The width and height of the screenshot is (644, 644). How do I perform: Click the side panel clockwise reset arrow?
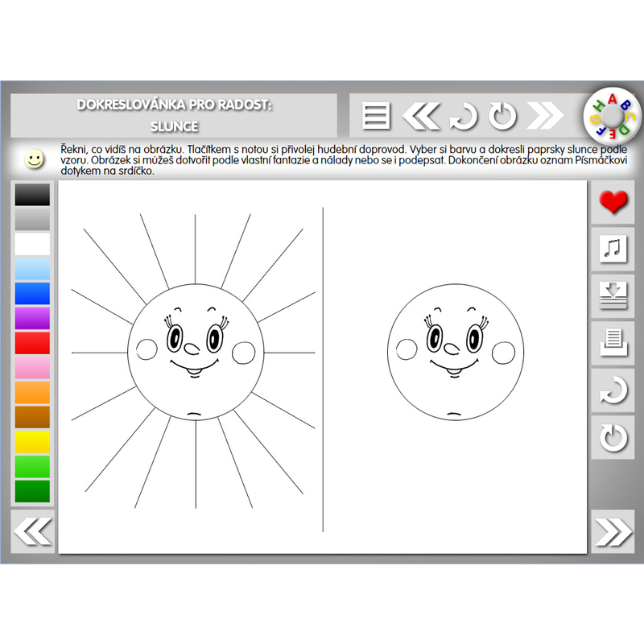pyautogui.click(x=613, y=437)
